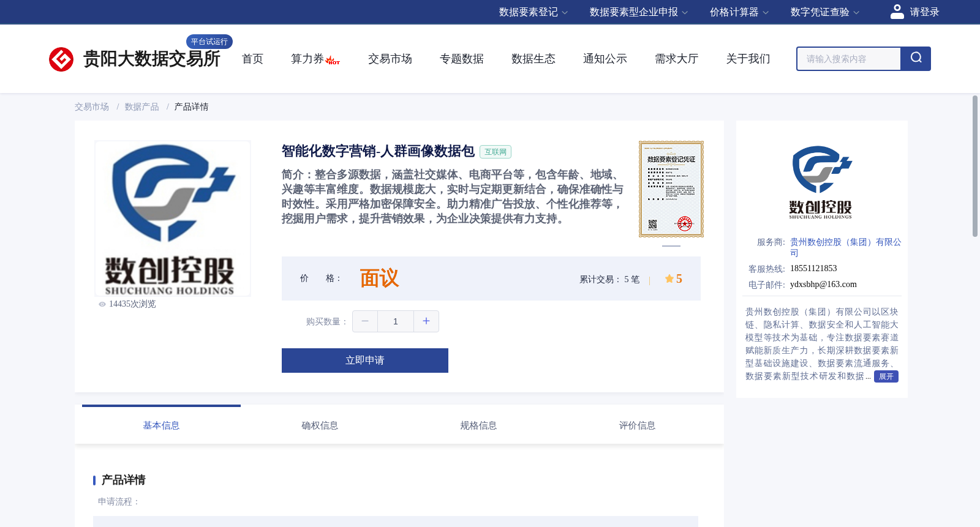Open the 算力券 navigation item

(x=307, y=59)
